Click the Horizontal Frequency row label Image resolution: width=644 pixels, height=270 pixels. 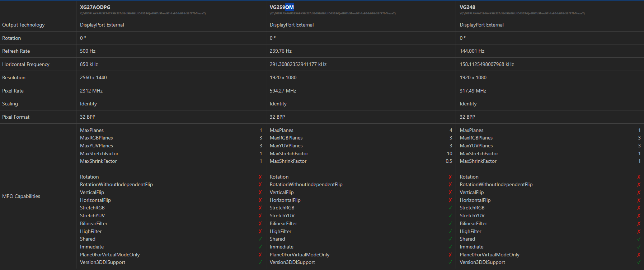click(26, 65)
